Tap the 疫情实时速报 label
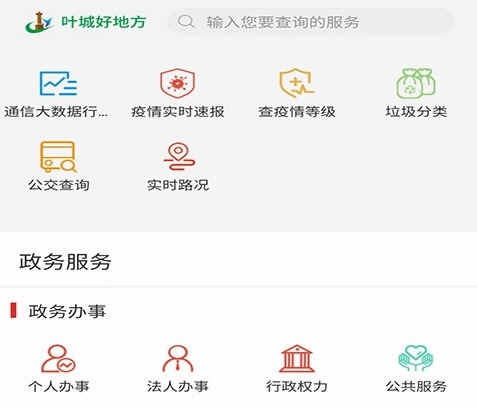Viewport: 477px width, 407px height. click(178, 112)
